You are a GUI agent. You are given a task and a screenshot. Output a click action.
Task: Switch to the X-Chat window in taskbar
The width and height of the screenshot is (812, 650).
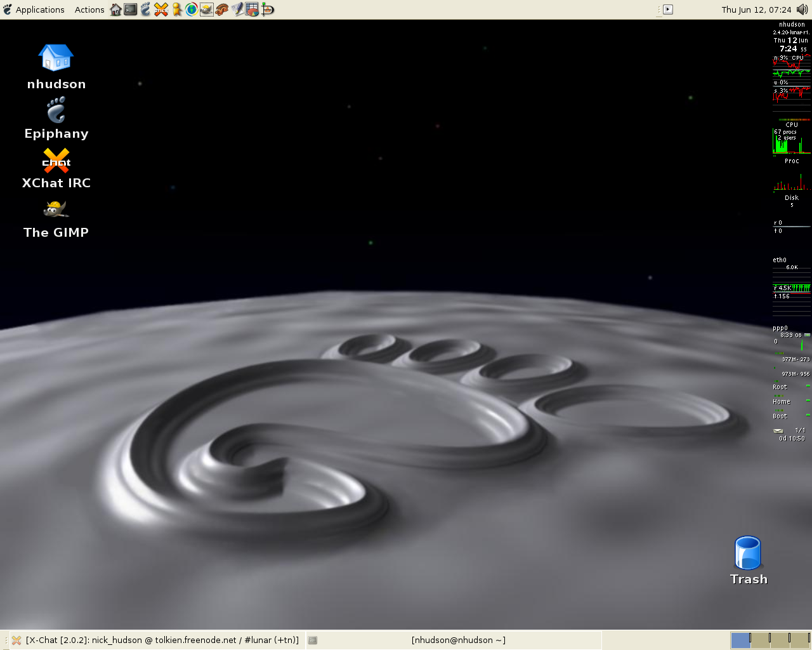(156, 640)
